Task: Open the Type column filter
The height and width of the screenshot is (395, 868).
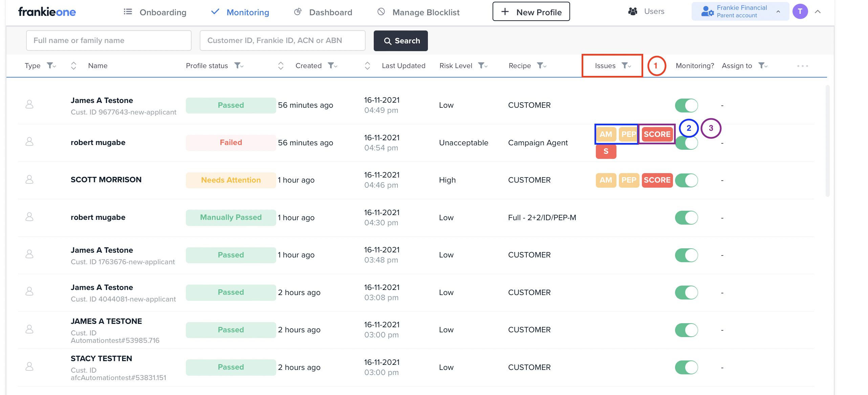Action: coord(51,65)
